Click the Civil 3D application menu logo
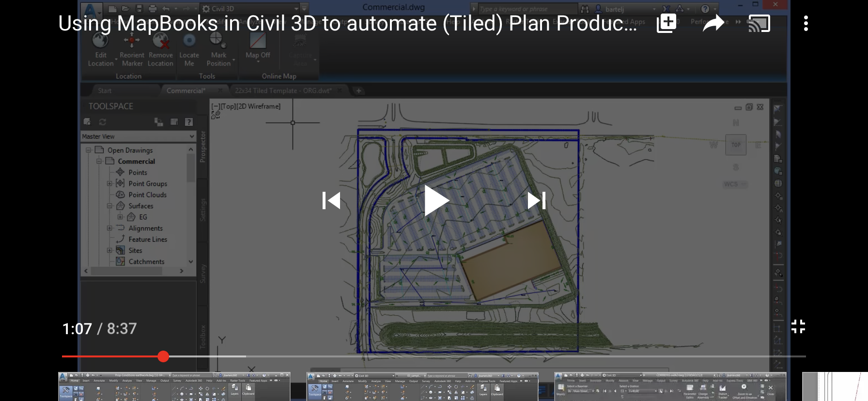The height and width of the screenshot is (401, 868). click(91, 10)
